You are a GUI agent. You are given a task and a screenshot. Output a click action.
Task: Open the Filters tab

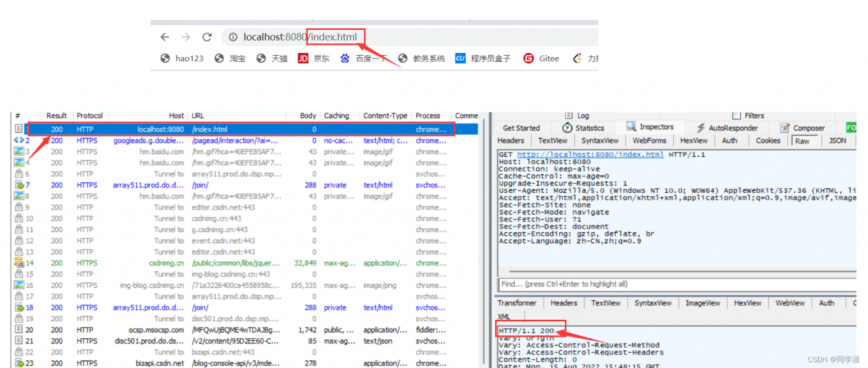point(748,116)
